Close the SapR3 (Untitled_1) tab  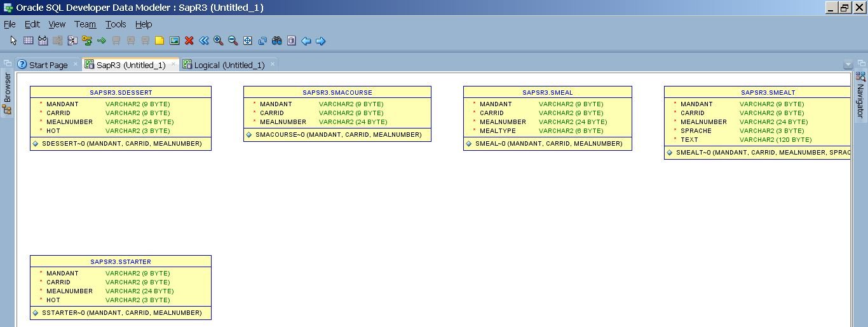click(173, 64)
